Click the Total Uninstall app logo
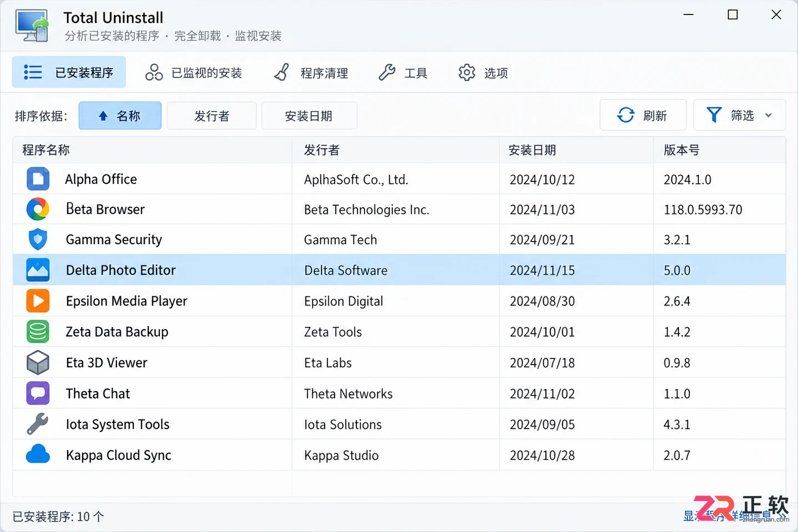798x532 pixels. click(x=32, y=25)
